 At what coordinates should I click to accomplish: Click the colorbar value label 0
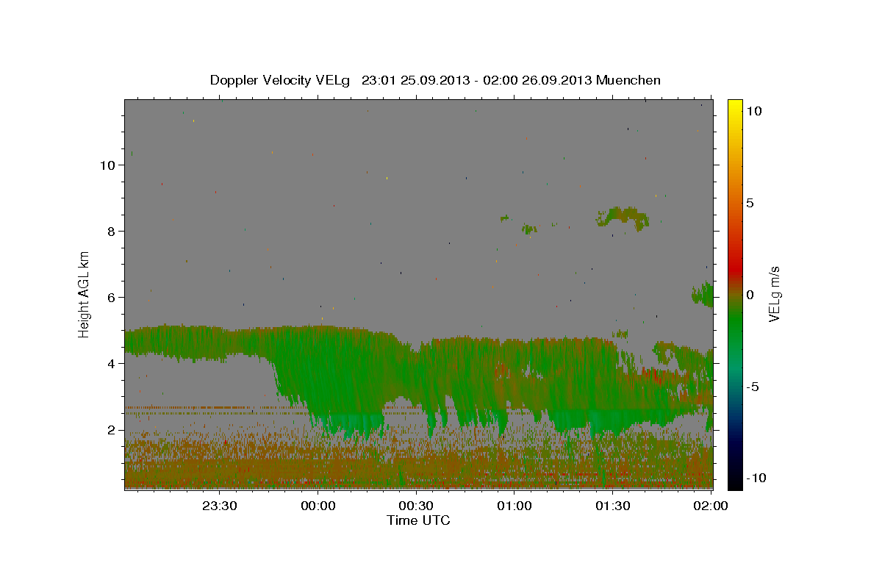[750, 295]
